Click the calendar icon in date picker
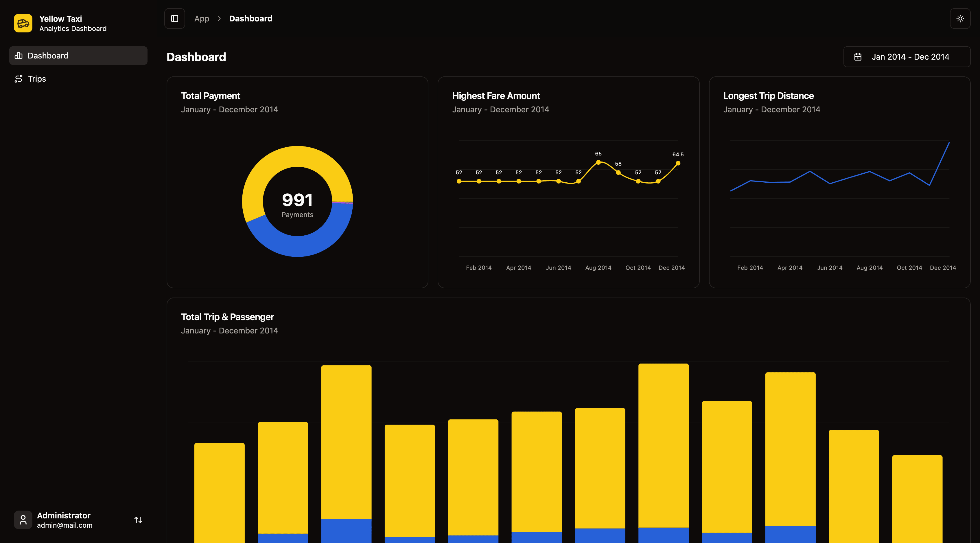980x543 pixels. (858, 57)
